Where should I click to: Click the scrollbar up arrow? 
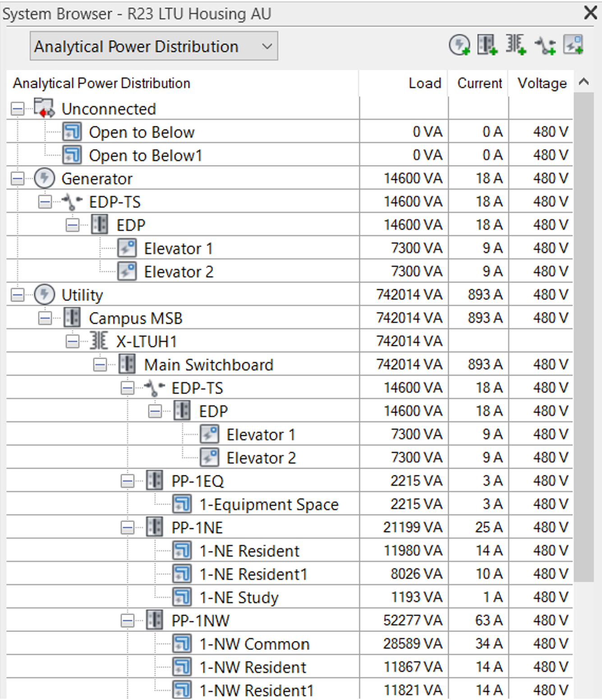point(584,82)
